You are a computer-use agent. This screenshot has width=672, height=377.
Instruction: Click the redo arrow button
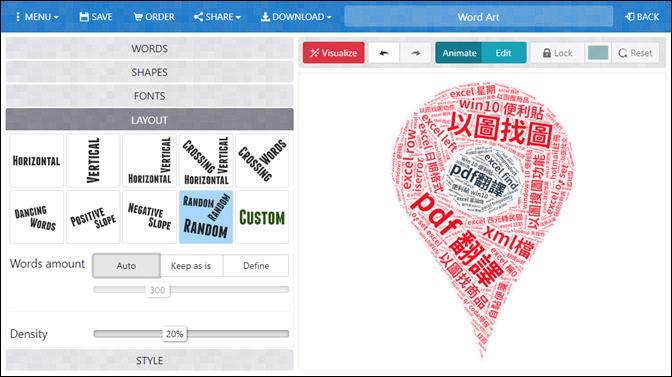(415, 53)
